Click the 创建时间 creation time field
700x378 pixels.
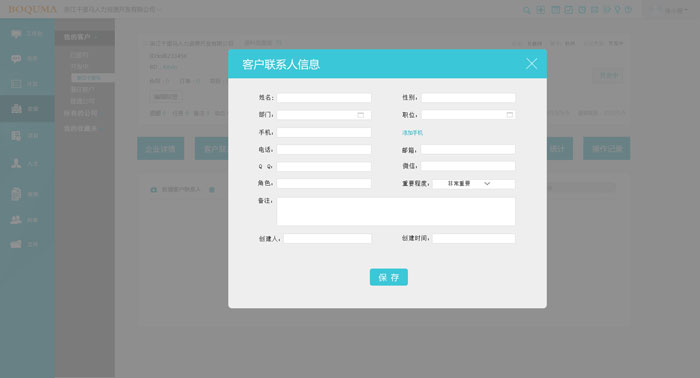[474, 238]
